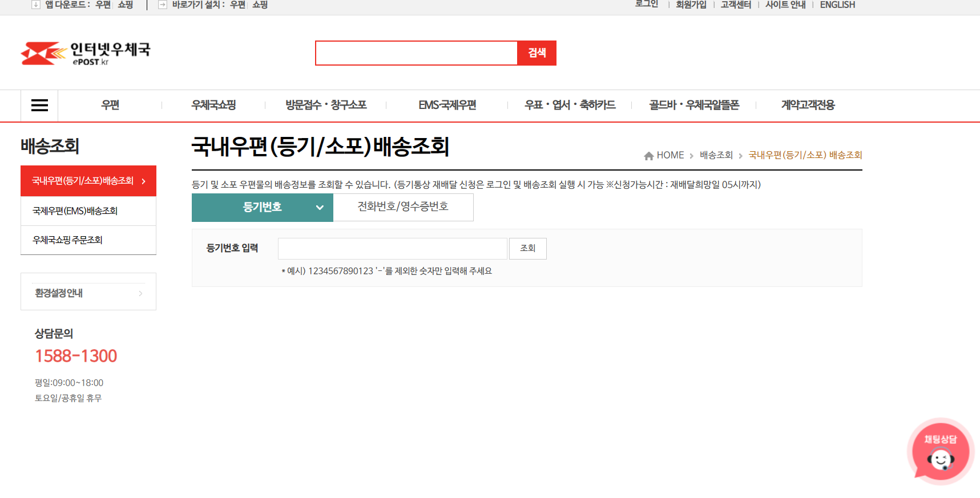Switch the site to ENGLISH
The width and height of the screenshot is (980, 498).
coord(837,5)
